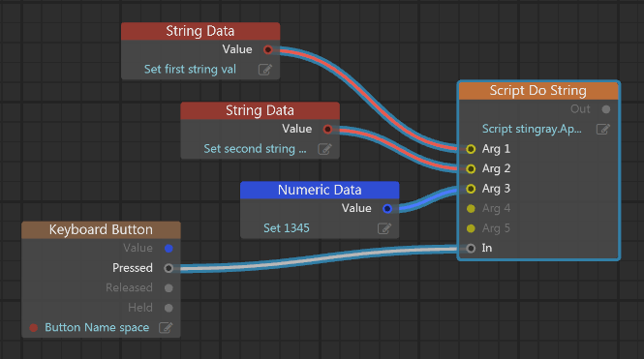The height and width of the screenshot is (359, 644).
Task: Click red dot beside Button Name space
Action: click(x=34, y=328)
